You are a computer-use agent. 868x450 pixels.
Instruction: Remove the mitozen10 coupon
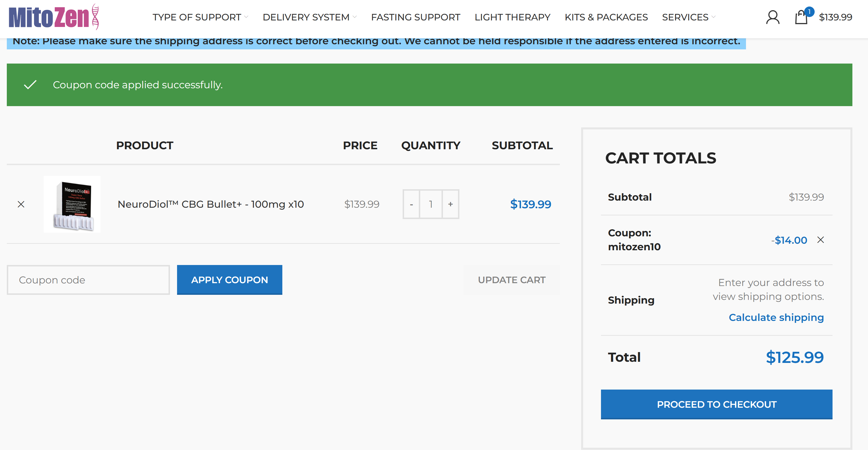821,240
